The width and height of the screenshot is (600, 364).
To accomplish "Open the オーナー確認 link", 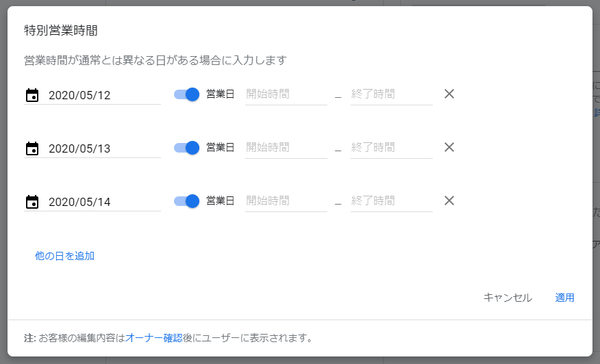I will 153,338.
